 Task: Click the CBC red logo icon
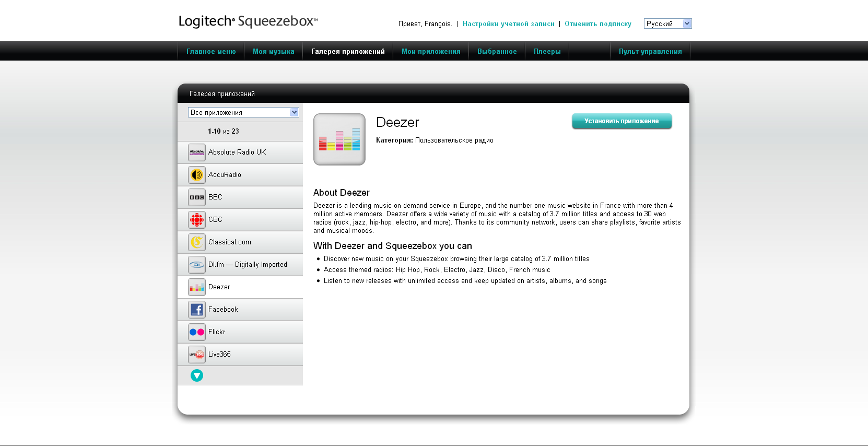click(197, 220)
